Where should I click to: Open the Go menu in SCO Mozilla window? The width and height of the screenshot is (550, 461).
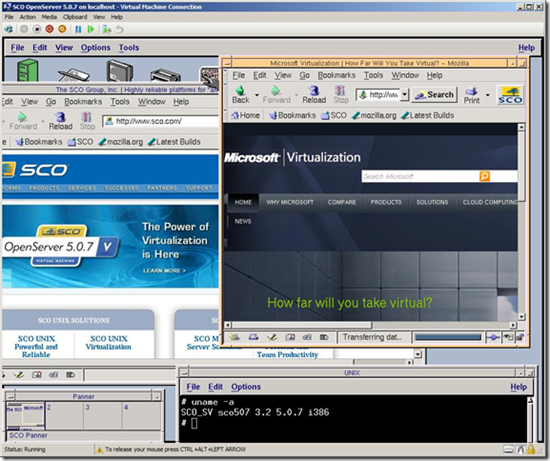pyautogui.click(x=51, y=102)
